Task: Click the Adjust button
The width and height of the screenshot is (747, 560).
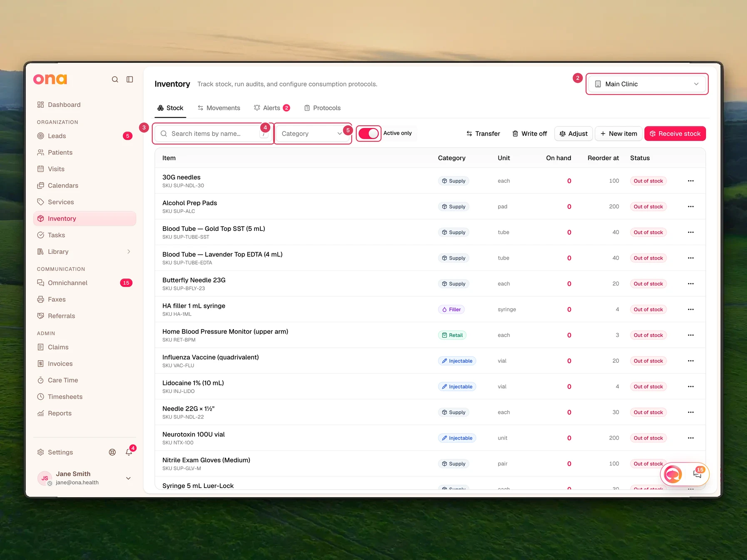Action: (x=573, y=134)
